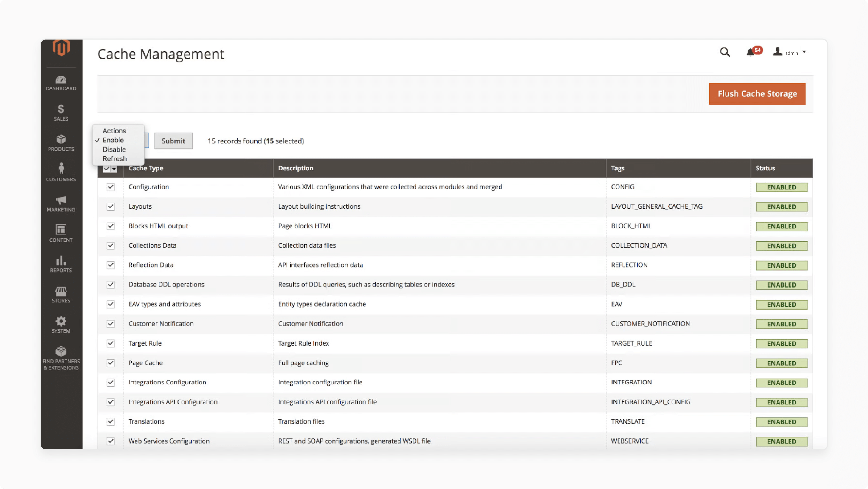Open the Sales sidebar menu

(x=61, y=113)
